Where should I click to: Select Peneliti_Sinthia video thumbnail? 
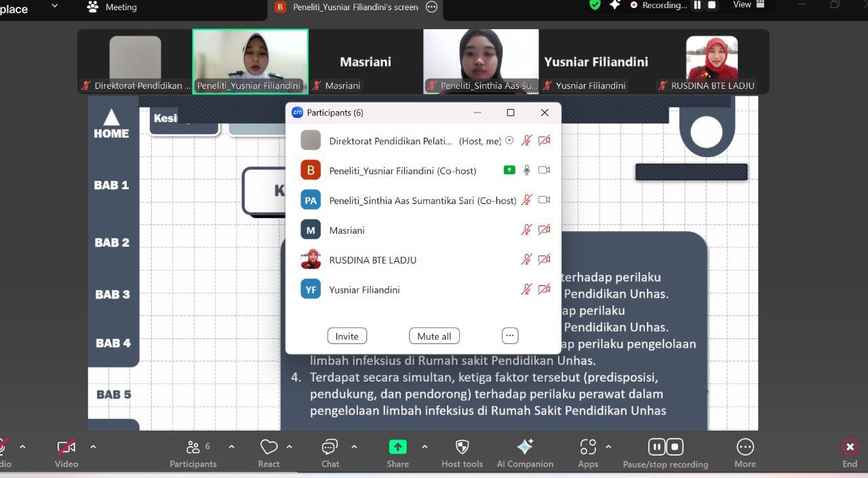pyautogui.click(x=481, y=61)
